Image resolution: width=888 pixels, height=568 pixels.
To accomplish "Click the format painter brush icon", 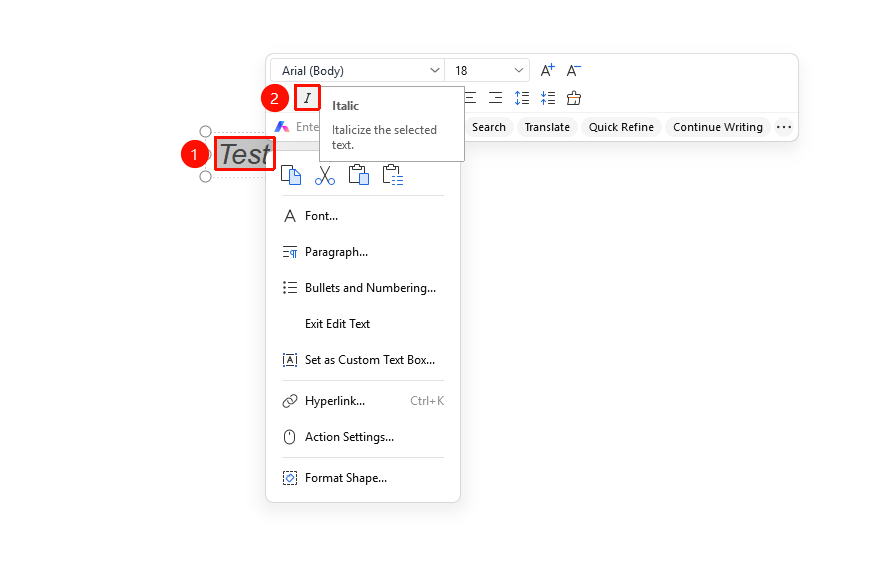I will pyautogui.click(x=574, y=98).
